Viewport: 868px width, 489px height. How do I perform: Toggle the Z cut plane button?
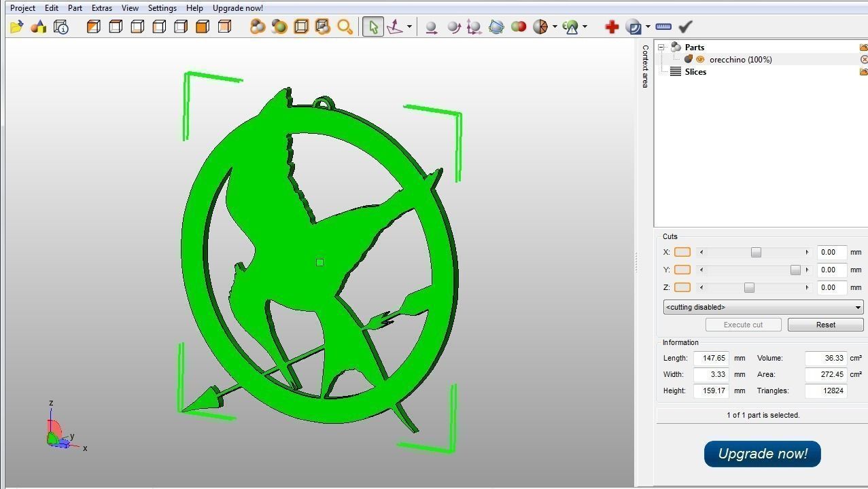[x=682, y=287]
